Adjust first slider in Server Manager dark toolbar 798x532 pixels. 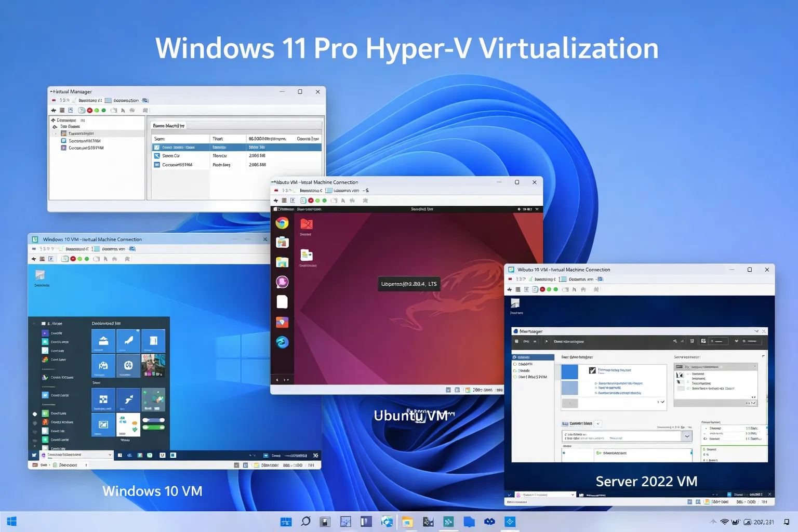[719, 341]
